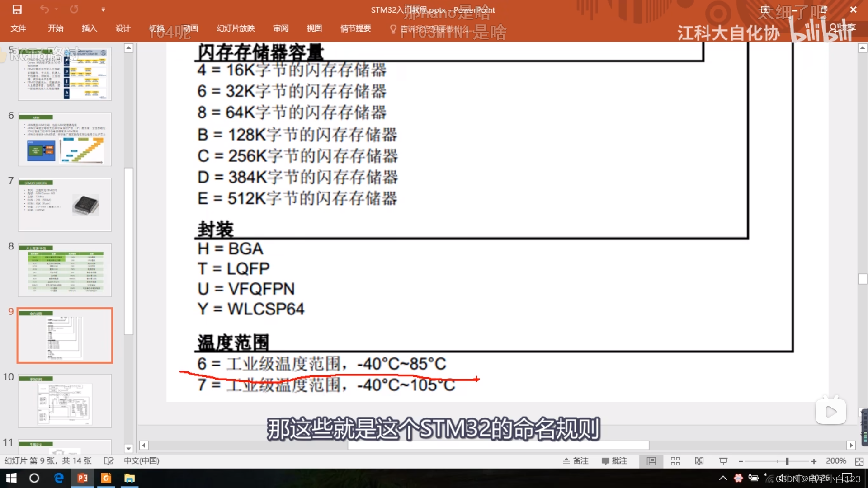The image size is (868, 488).
Task: Start slideshow from the status bar icon
Action: point(723,461)
